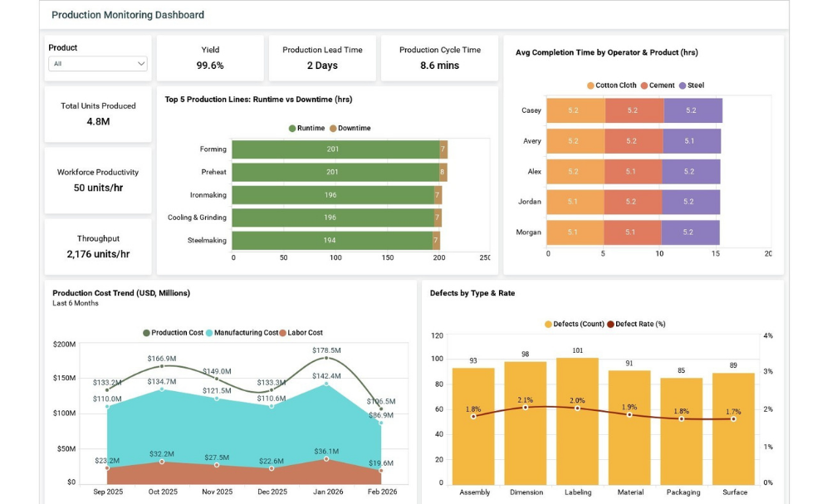The width and height of the screenshot is (827, 504).
Task: Select the Total Units Produced card
Action: (x=98, y=114)
